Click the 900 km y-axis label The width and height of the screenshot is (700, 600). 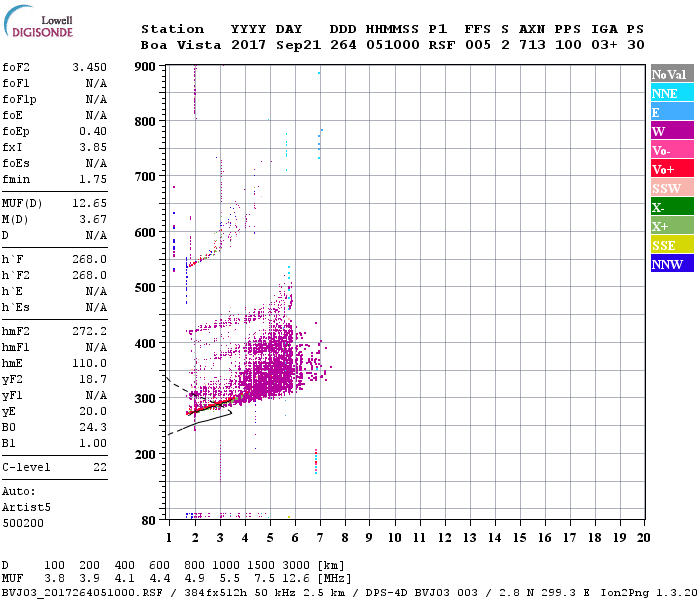(x=145, y=67)
